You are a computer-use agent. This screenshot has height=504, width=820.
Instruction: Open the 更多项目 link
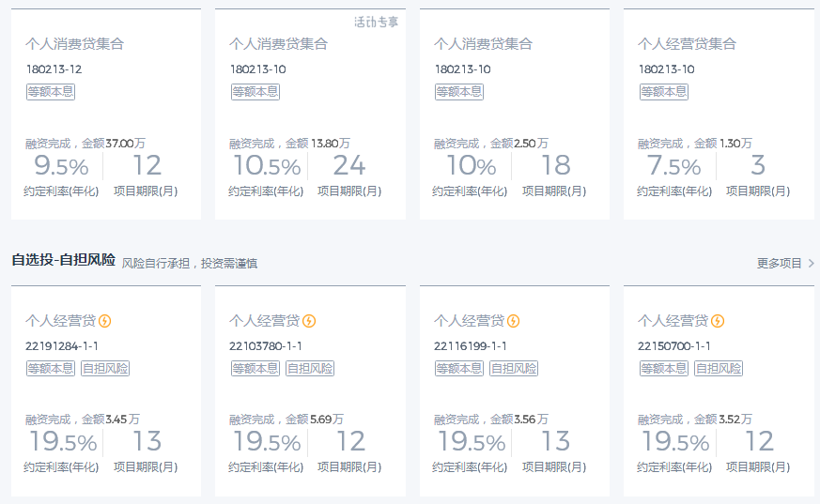pos(780,263)
